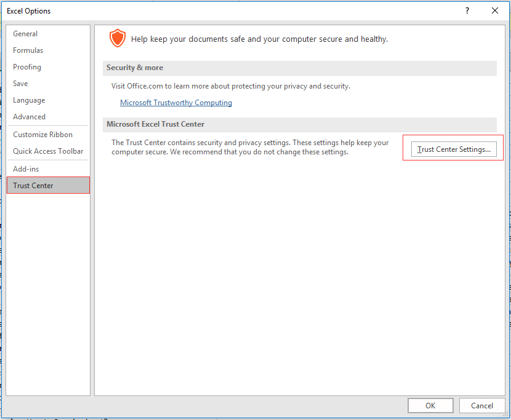Click the orange shield security icon
The width and height of the screenshot is (511, 420).
(117, 38)
